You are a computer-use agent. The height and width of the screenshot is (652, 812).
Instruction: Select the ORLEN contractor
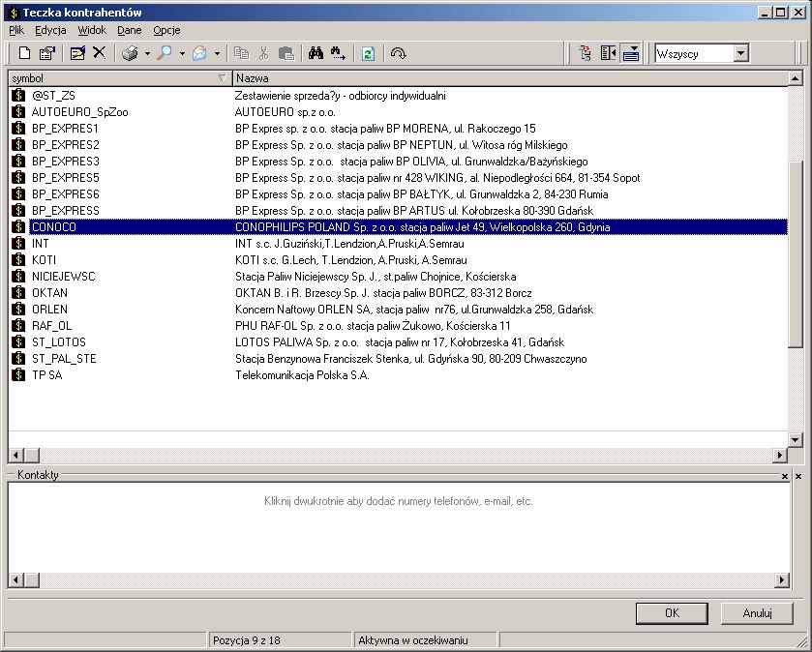click(x=398, y=310)
